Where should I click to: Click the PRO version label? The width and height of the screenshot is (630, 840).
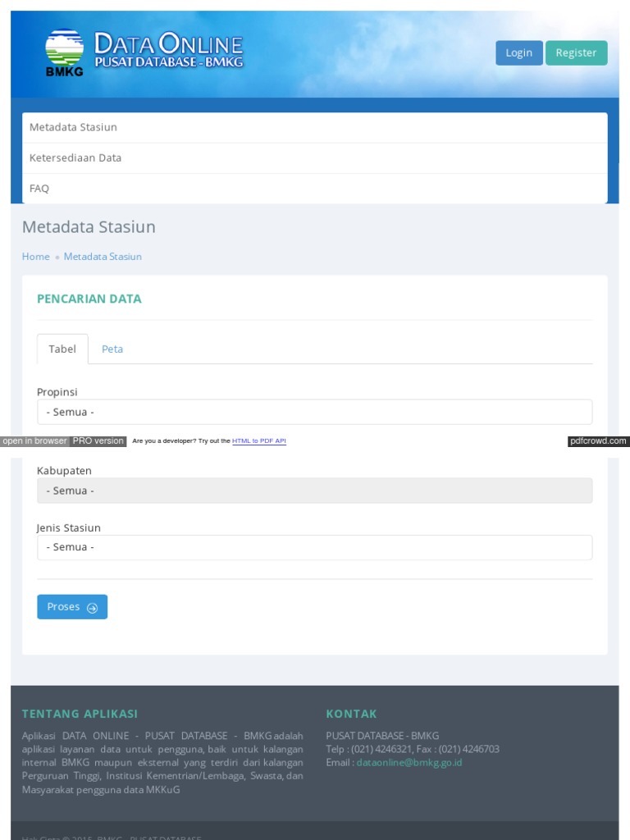(x=98, y=441)
